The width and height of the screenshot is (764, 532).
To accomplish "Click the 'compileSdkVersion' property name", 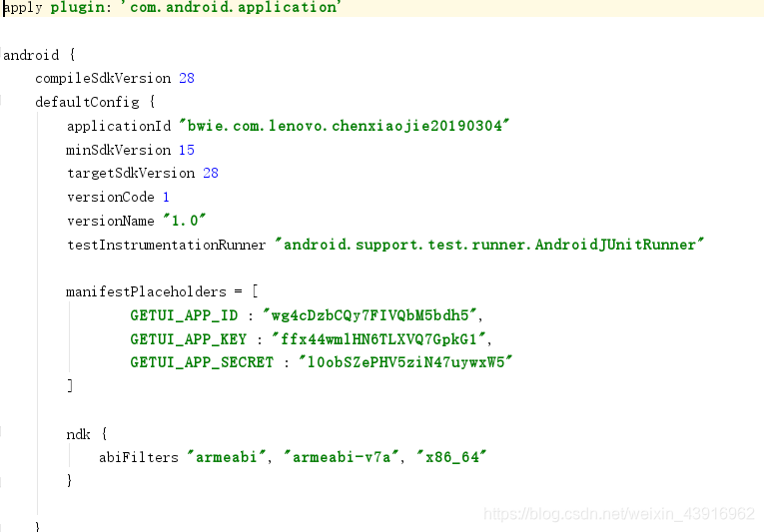I will (103, 79).
